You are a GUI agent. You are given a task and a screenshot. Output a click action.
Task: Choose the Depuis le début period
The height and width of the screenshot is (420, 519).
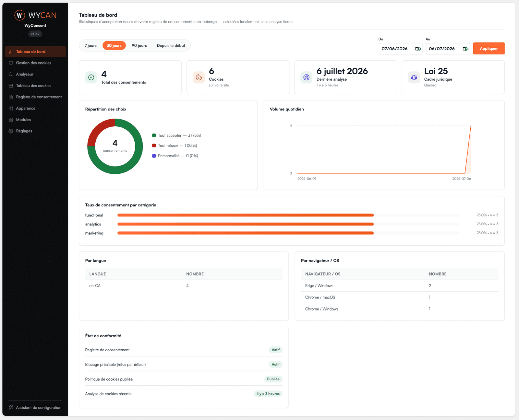point(171,45)
